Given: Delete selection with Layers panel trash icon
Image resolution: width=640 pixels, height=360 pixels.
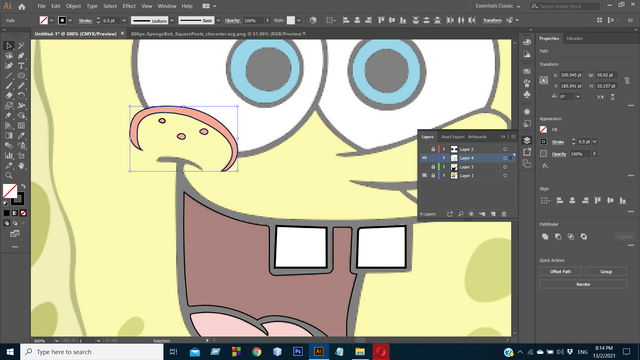Looking at the screenshot, I should [x=504, y=214].
